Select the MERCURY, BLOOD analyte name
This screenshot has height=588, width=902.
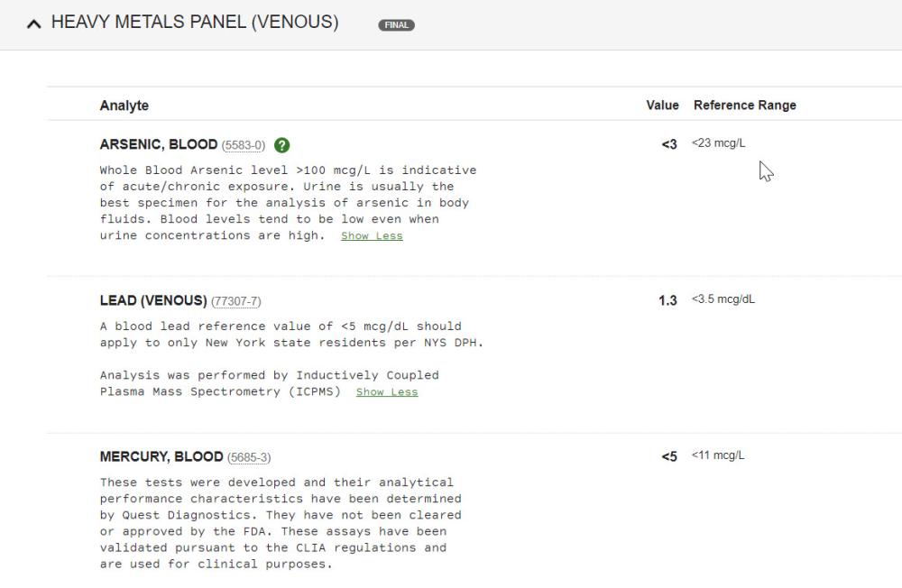(x=161, y=456)
